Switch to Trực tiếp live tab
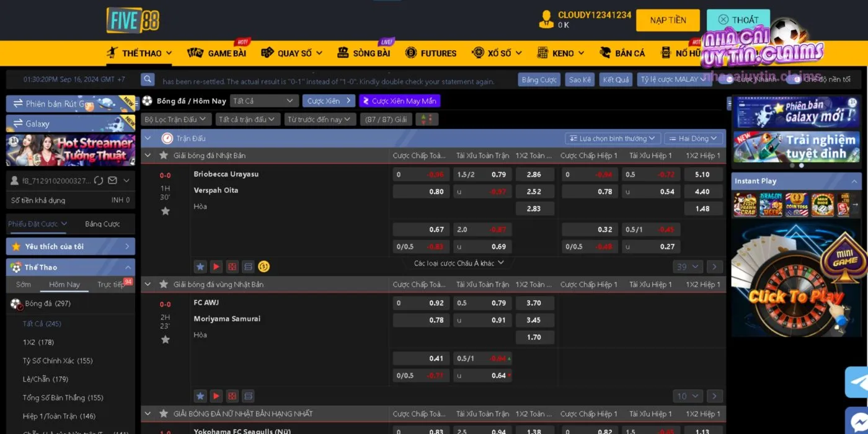This screenshot has height=434, width=868. [x=111, y=285]
